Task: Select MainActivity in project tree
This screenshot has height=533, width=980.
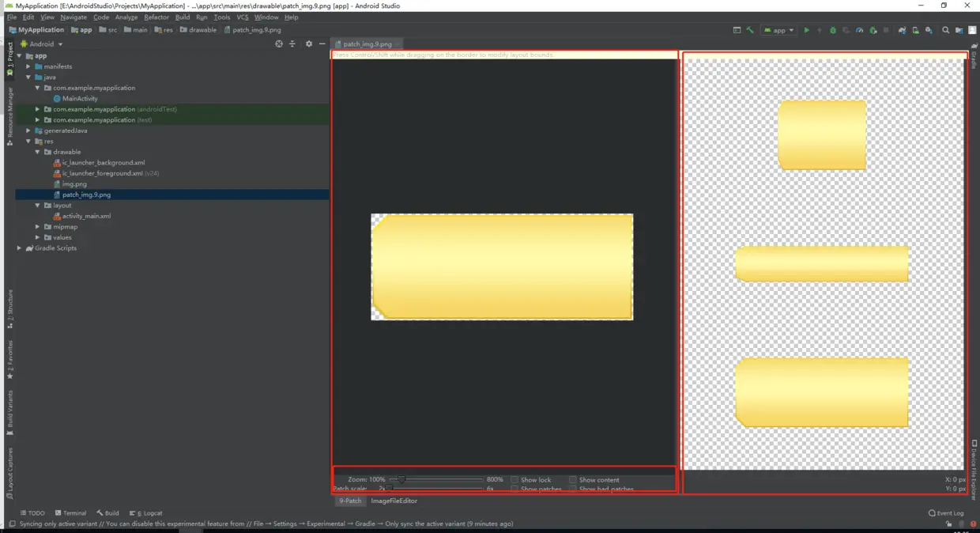Action: point(80,99)
